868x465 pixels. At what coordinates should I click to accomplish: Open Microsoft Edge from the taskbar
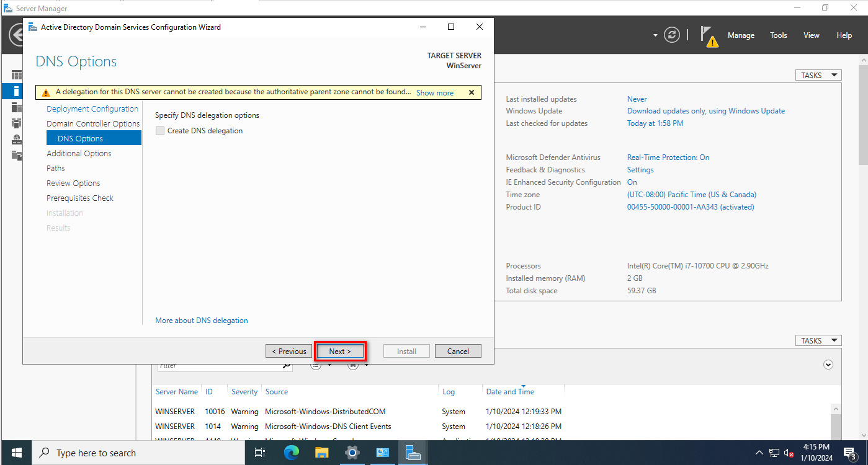pos(291,453)
